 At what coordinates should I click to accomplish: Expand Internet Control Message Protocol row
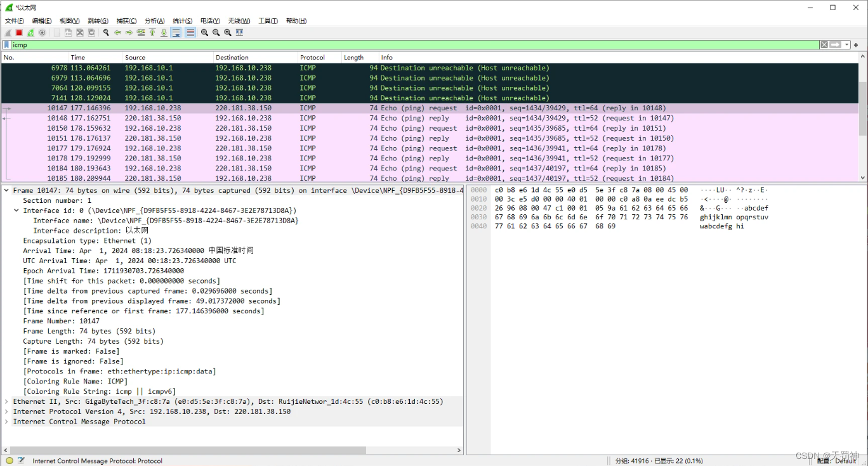tap(6, 422)
